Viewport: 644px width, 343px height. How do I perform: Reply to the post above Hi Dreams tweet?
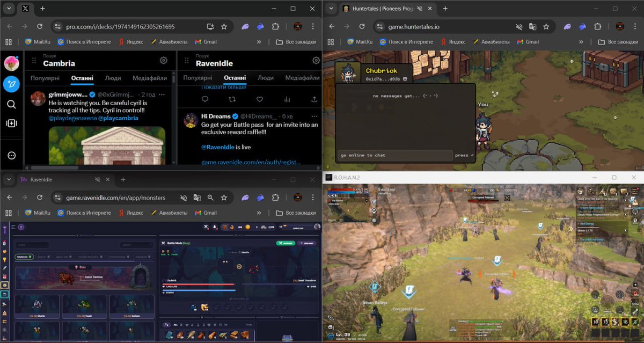click(204, 99)
